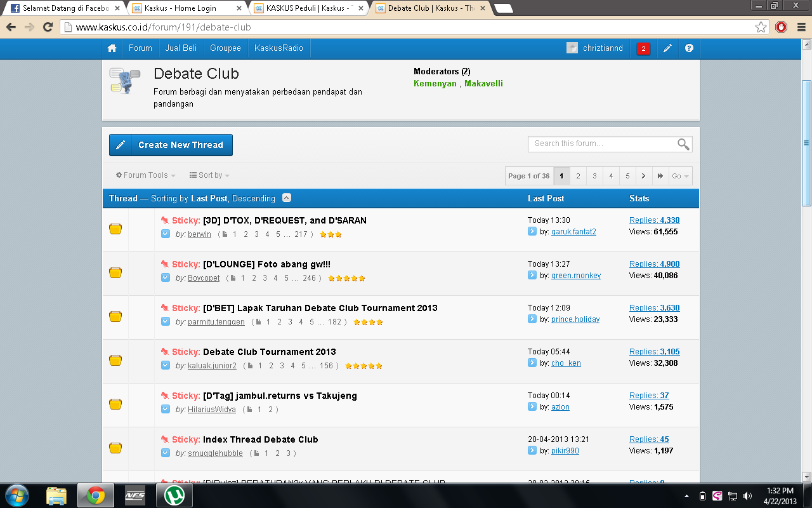Open Forum menu in Kaskus navbar
The width and height of the screenshot is (812, 508).
point(140,48)
